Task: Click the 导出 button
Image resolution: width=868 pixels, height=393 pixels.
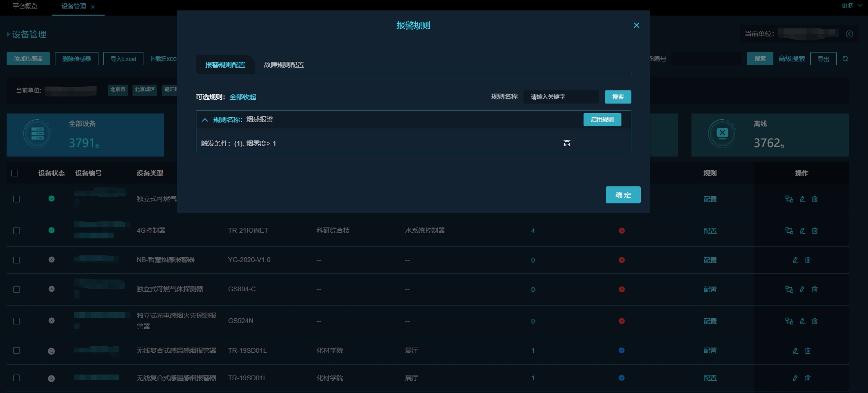Action: click(x=824, y=59)
